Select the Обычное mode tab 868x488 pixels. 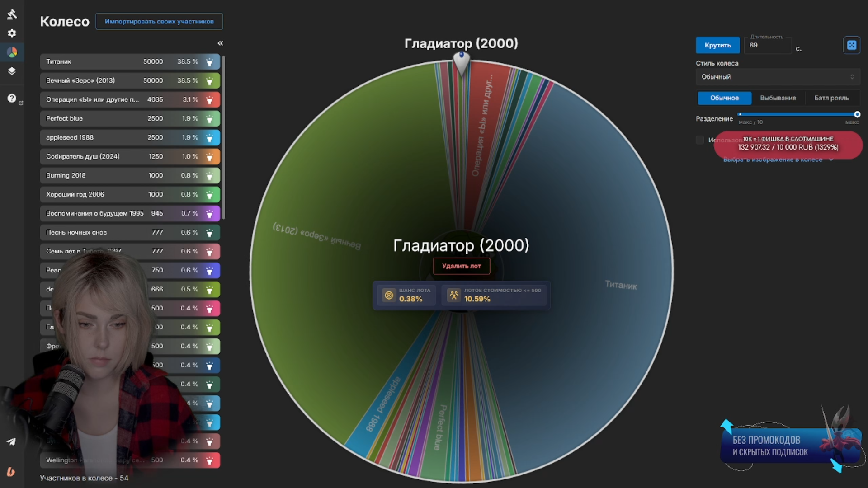coord(724,98)
